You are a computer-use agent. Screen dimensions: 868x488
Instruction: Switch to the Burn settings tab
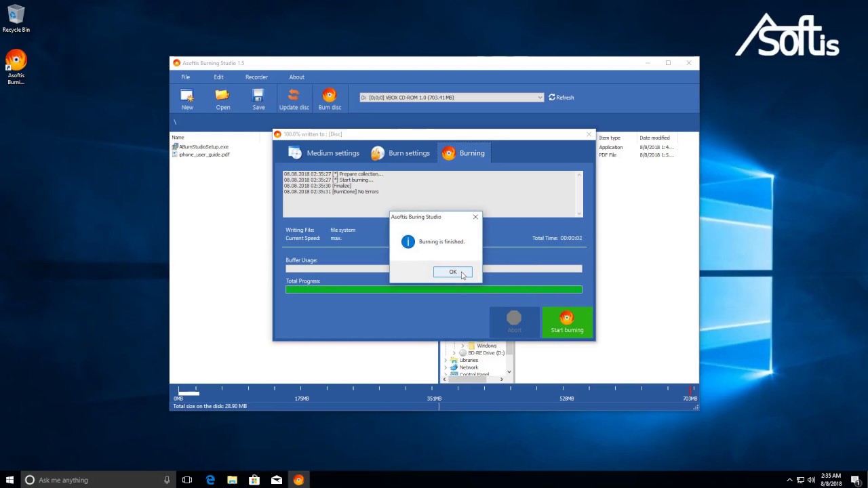click(401, 153)
